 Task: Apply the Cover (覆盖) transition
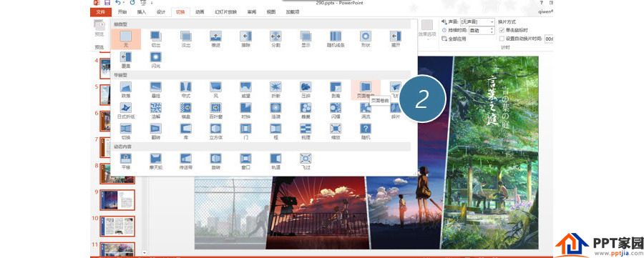click(126, 59)
